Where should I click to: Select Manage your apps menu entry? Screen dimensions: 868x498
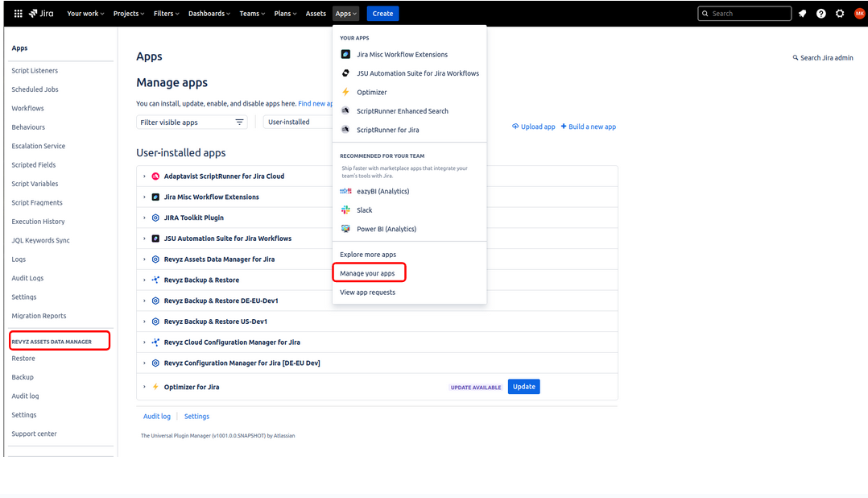click(x=367, y=274)
